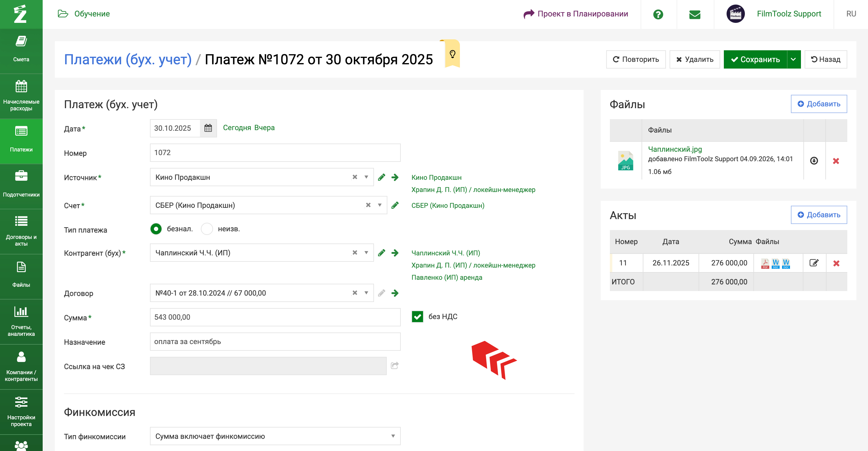The height and width of the screenshot is (451, 868).
Task: Open the messages envelope icon
Action: click(x=695, y=14)
